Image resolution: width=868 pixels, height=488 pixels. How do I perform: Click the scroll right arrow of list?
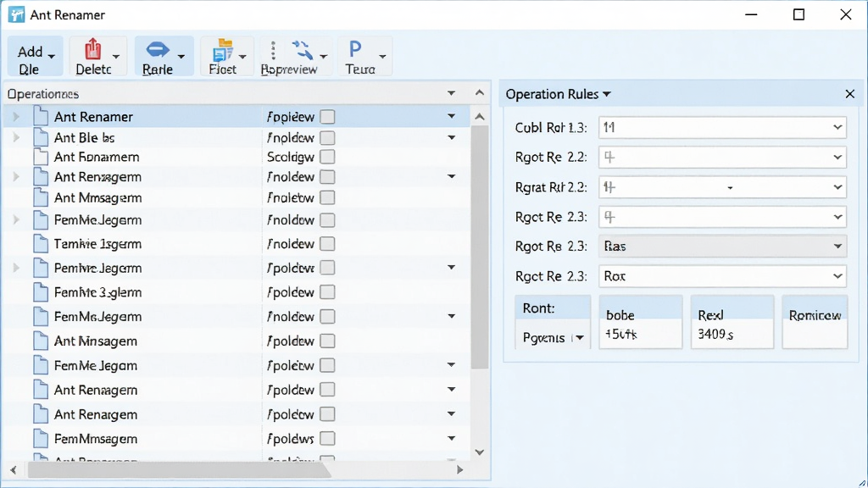(459, 469)
